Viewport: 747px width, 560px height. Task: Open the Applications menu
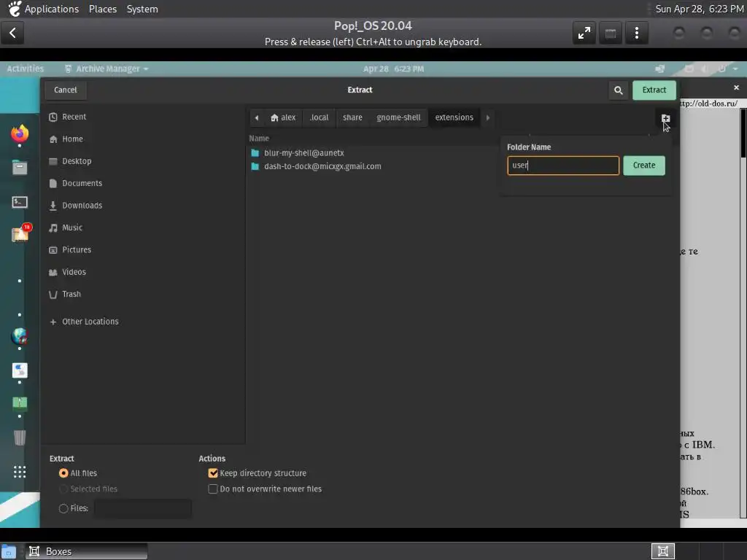point(52,9)
